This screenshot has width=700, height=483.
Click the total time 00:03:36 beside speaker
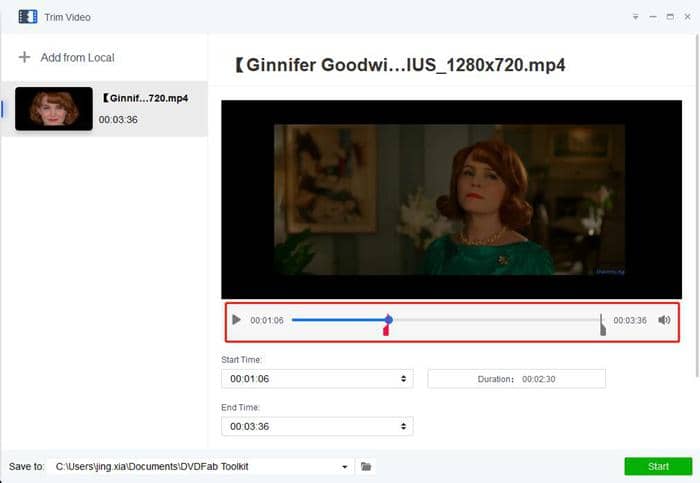[630, 321]
